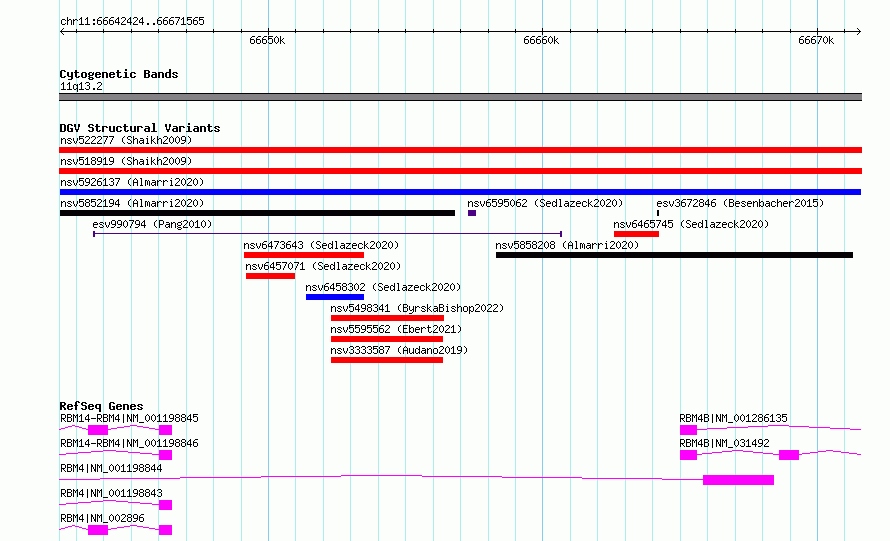Click the nsv522277 (Shaikh2009) label
890x541 pixels.
click(126, 140)
